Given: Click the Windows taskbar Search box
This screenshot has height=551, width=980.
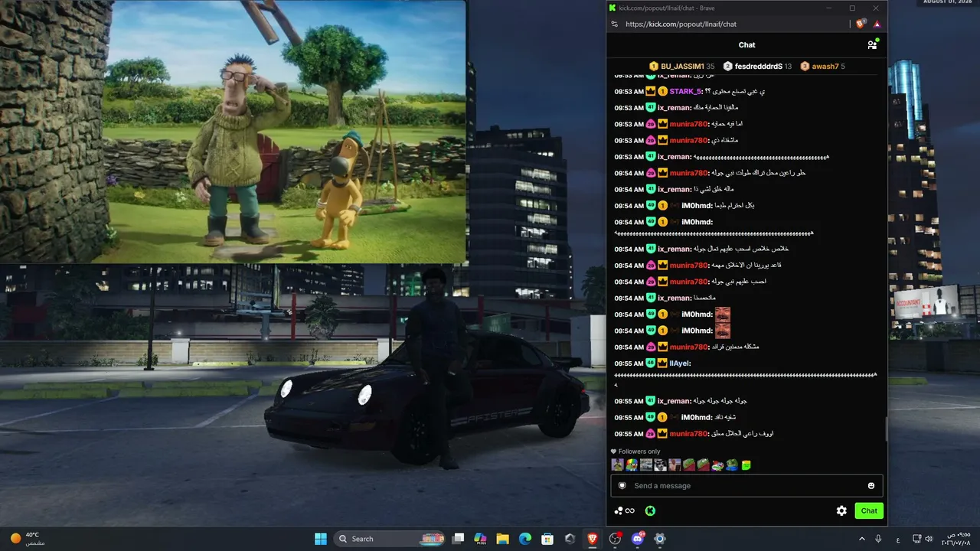Looking at the screenshot, I should (x=390, y=539).
